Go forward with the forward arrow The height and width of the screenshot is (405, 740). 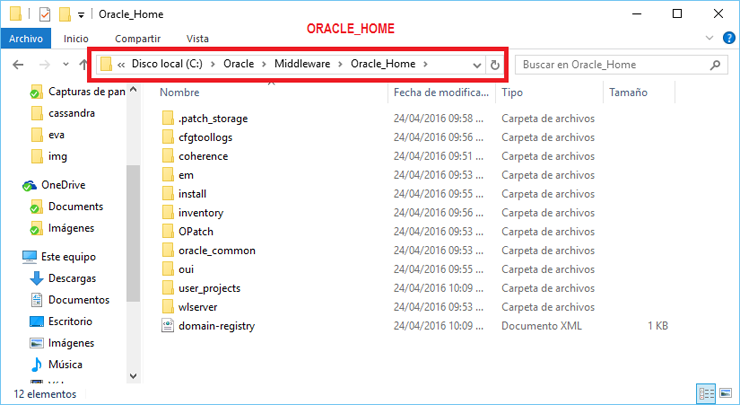coord(44,65)
